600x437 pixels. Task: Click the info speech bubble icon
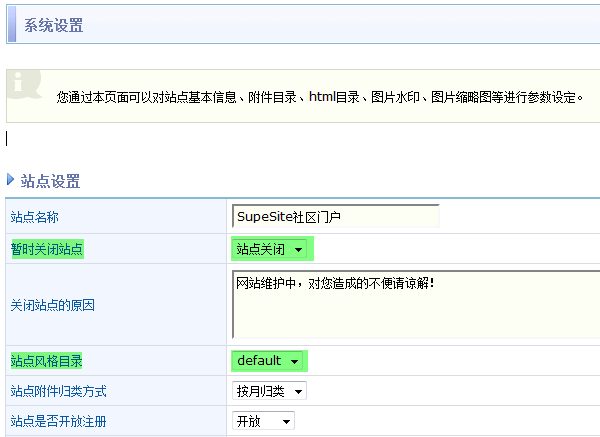(26, 86)
